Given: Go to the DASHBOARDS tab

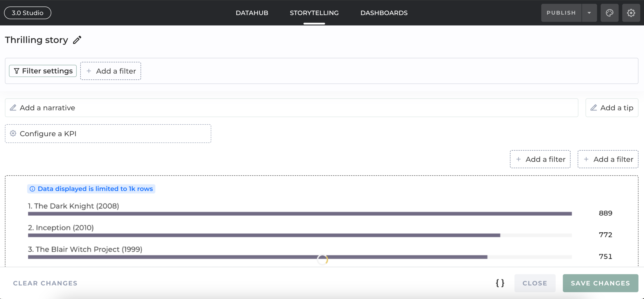Looking at the screenshot, I should coord(384,13).
